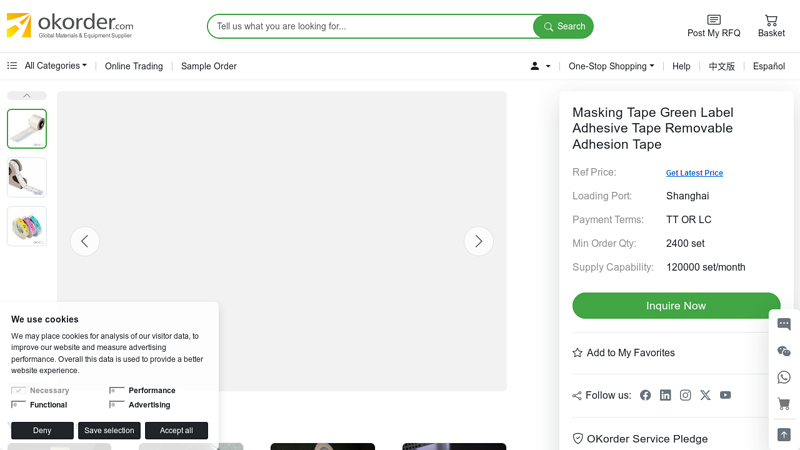800x450 pixels.
Task: Toggle the Advertising cookies checkbox
Action: (x=117, y=405)
